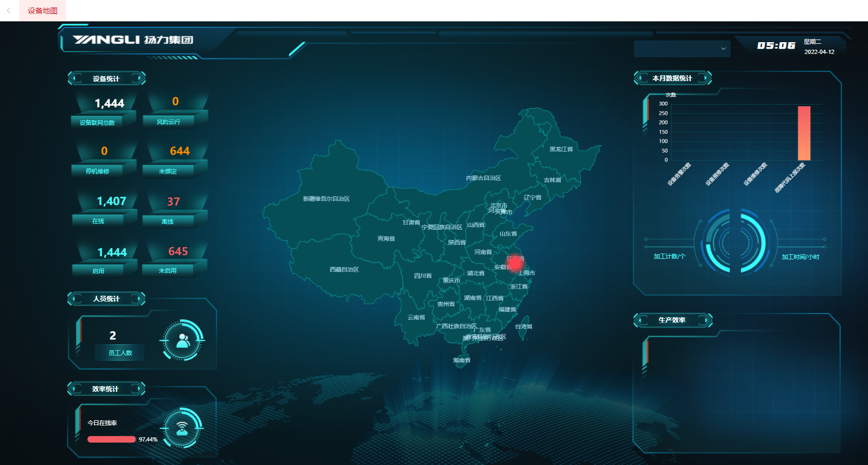
Task: Select 辽宁省 on the map
Action: (x=532, y=198)
